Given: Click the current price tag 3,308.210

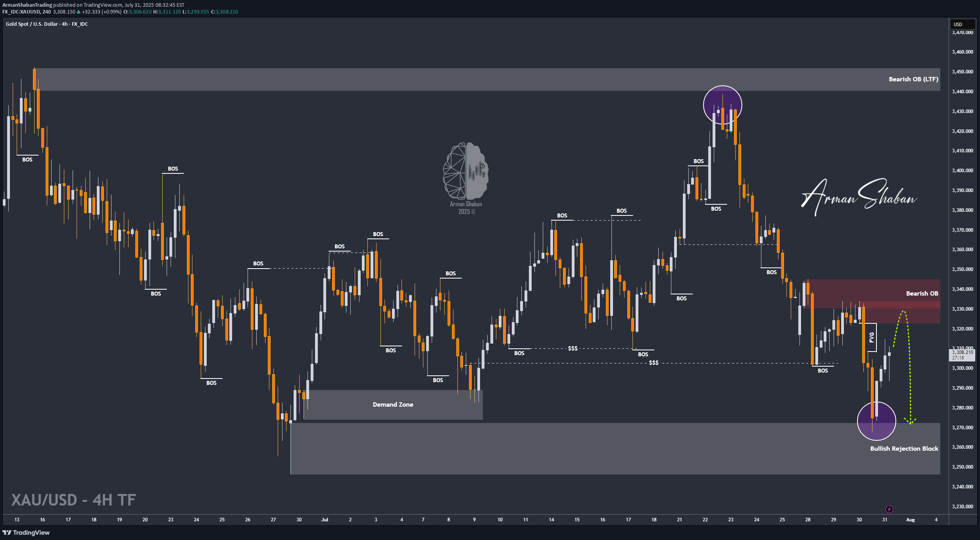Looking at the screenshot, I should click(x=962, y=352).
